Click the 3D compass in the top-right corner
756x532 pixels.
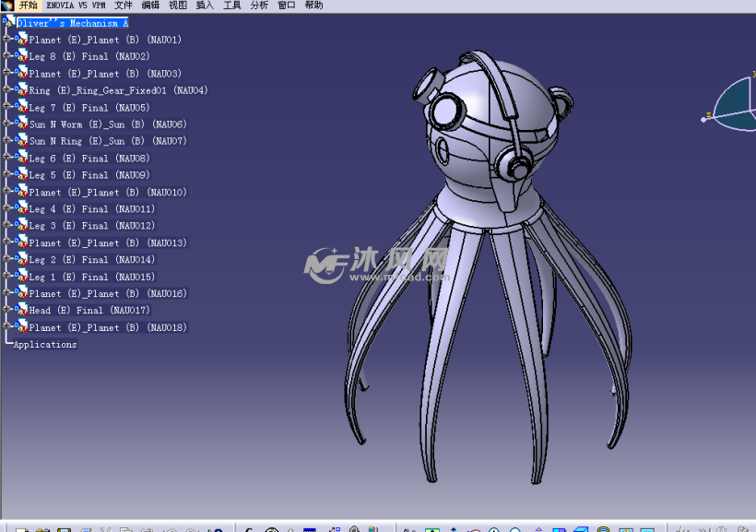(x=736, y=103)
